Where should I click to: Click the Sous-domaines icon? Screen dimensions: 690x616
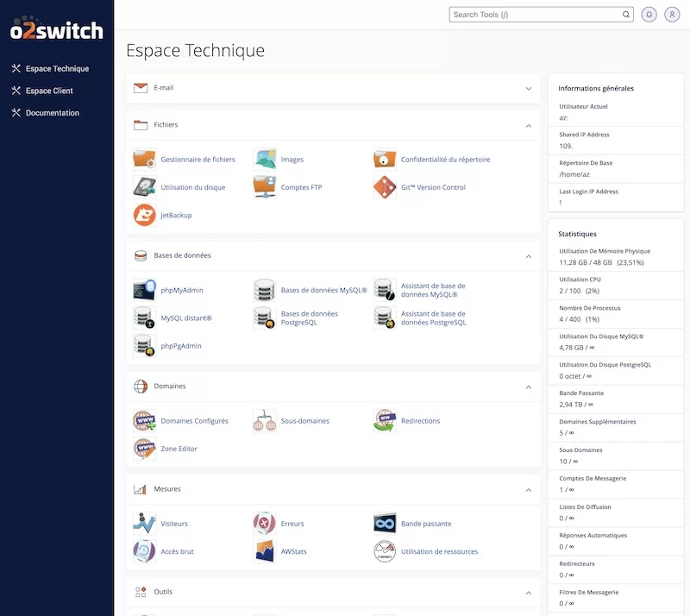pyautogui.click(x=265, y=421)
